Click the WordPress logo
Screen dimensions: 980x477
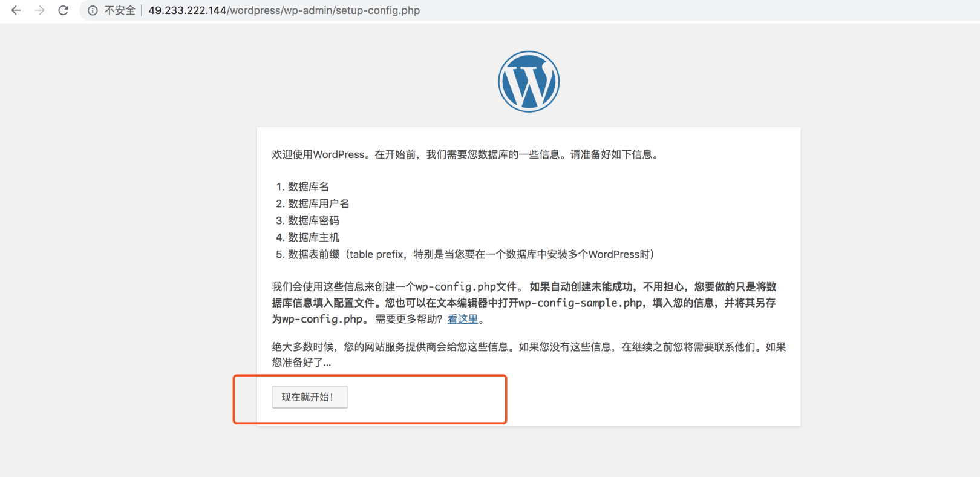click(x=529, y=82)
